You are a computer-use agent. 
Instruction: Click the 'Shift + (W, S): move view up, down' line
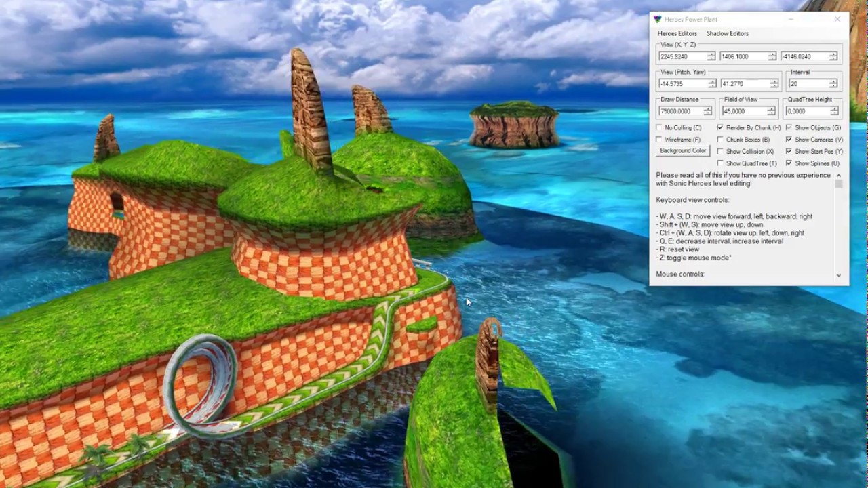point(709,224)
